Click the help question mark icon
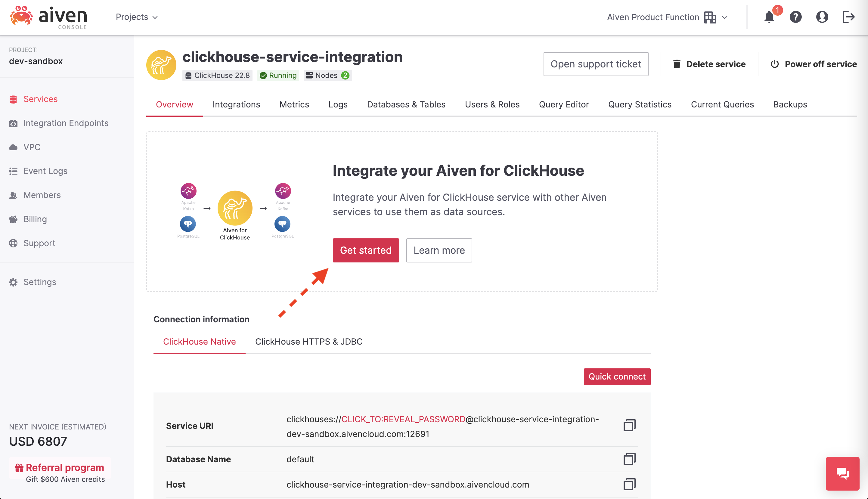Viewport: 868px width, 499px height. (x=795, y=17)
